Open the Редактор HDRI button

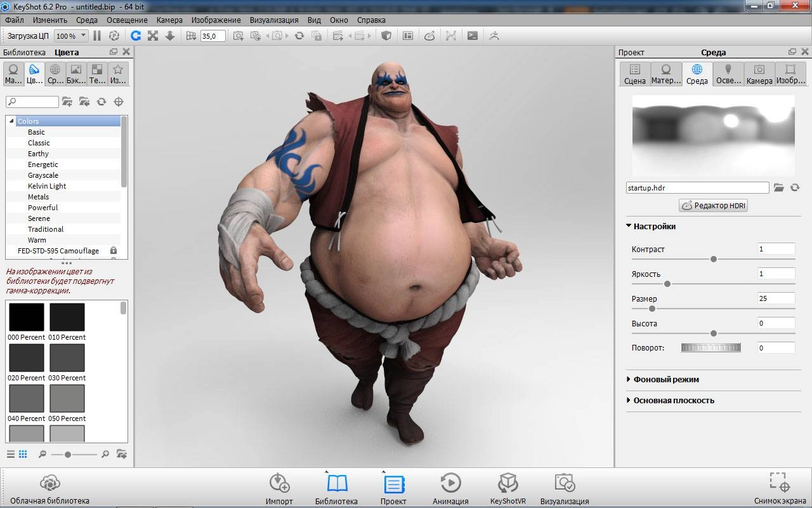(714, 206)
